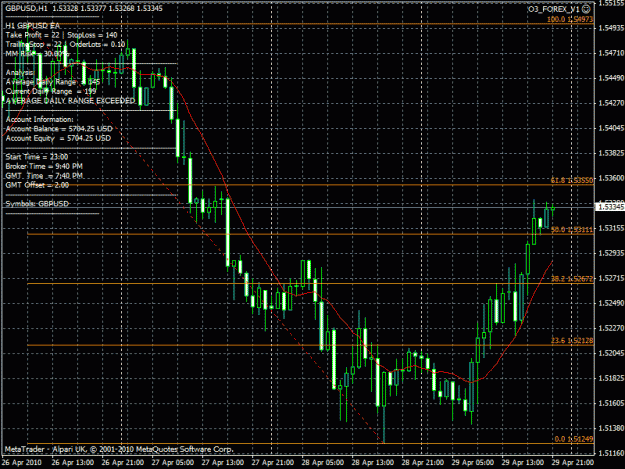Click the 1.54490 price axis value
This screenshot has height=469, width=625.
click(x=611, y=78)
